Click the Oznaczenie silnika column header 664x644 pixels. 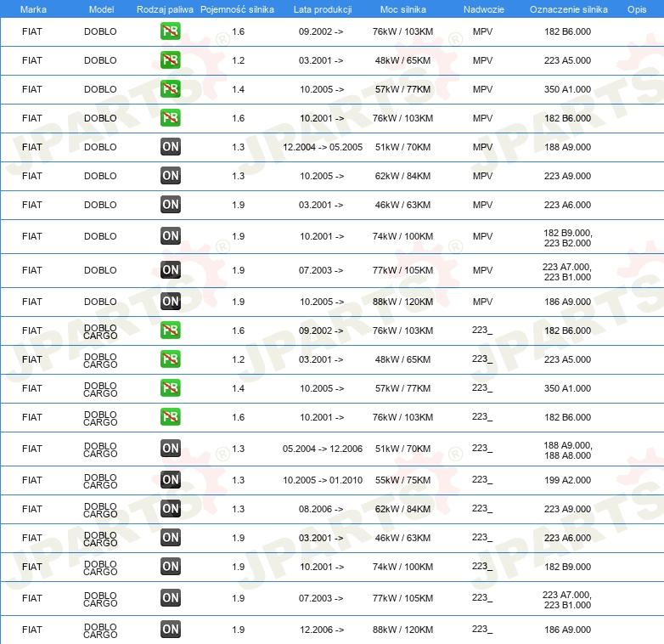pos(568,9)
